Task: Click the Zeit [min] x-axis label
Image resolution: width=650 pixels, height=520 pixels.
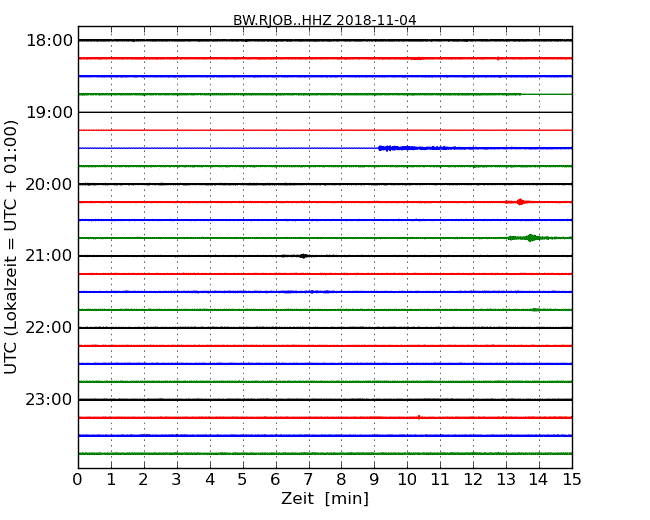Action: 325,498
